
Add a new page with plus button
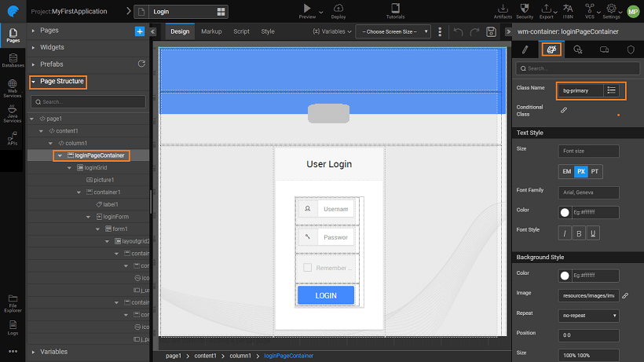tap(140, 31)
